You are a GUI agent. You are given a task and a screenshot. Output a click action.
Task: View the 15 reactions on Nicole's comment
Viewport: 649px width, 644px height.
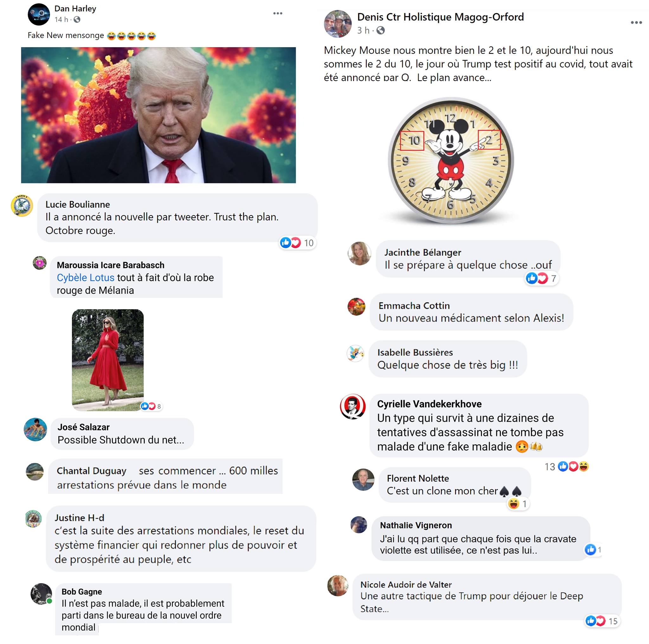(x=602, y=621)
